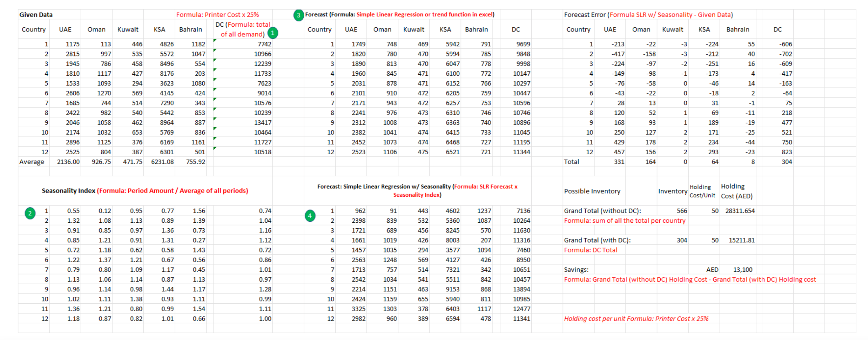This screenshot has height=340, width=868.
Task: Select the Given Data header cell
Action: [x=36, y=14]
